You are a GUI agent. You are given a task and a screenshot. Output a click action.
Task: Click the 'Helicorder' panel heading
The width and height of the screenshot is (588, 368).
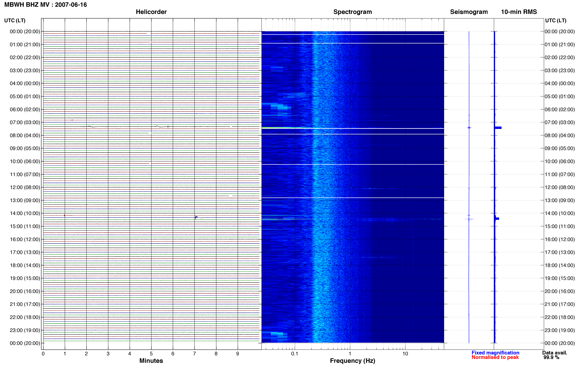pyautogui.click(x=151, y=12)
